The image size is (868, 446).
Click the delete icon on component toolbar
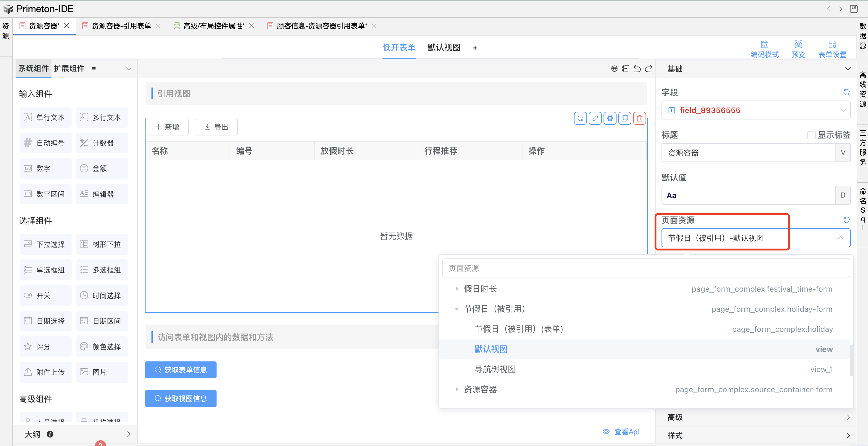click(x=639, y=118)
